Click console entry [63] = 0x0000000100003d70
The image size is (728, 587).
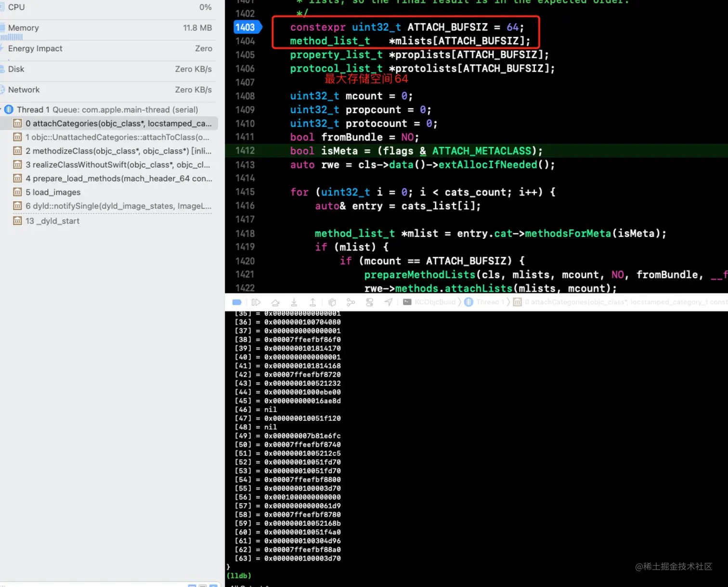point(287,559)
